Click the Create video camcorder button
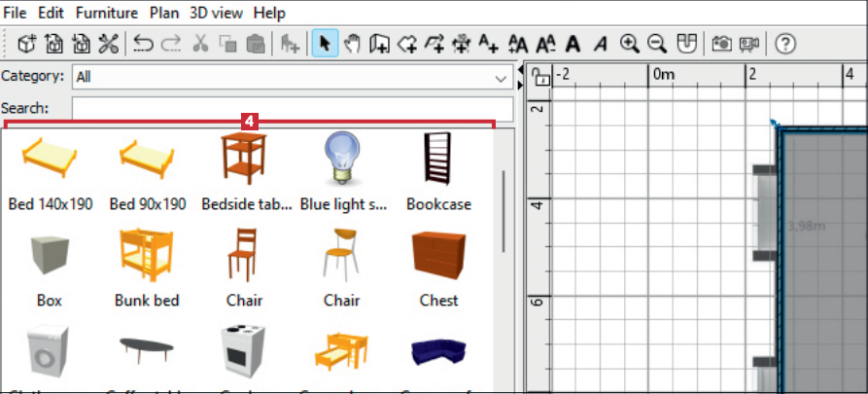 749,44
